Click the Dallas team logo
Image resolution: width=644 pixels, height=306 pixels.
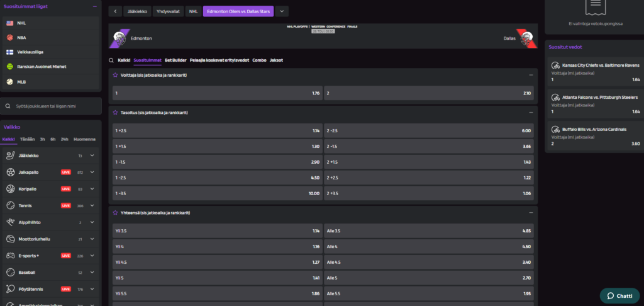[x=526, y=38]
